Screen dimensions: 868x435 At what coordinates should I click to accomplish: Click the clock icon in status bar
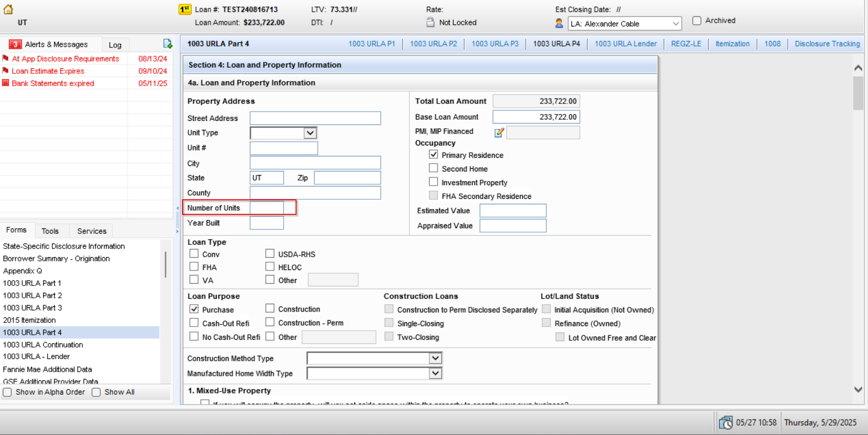point(725,423)
